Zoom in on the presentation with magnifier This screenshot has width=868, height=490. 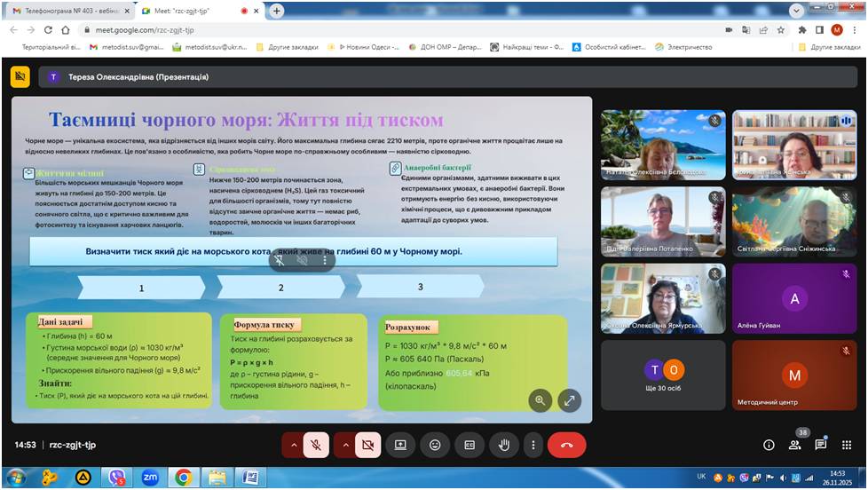pyautogui.click(x=540, y=400)
